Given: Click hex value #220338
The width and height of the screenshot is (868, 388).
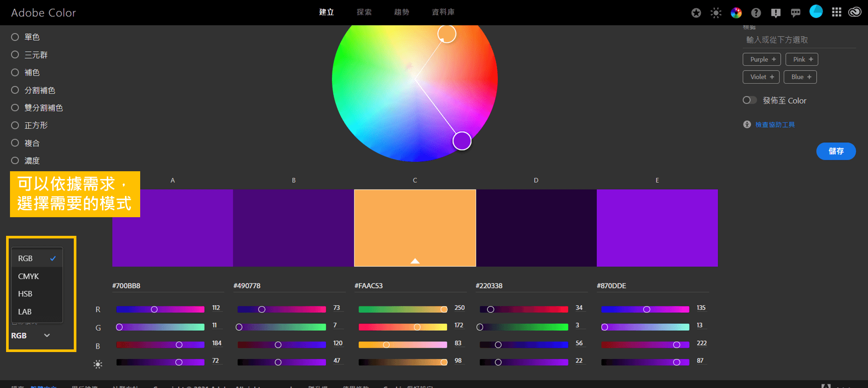Looking at the screenshot, I should 489,286.
